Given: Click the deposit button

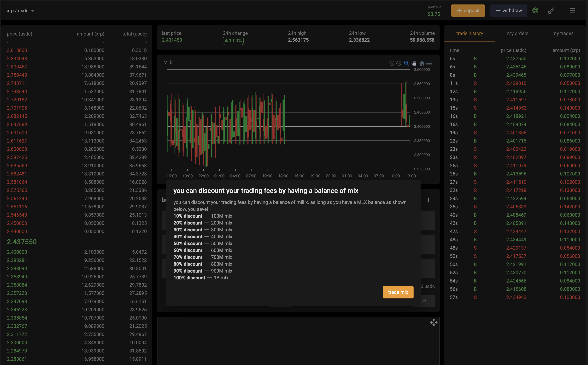Looking at the screenshot, I should point(468,11).
